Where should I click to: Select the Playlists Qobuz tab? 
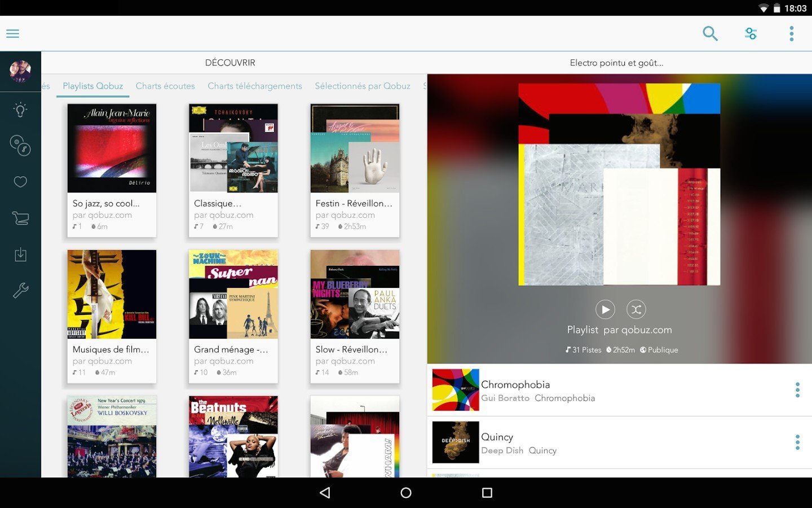click(x=93, y=86)
